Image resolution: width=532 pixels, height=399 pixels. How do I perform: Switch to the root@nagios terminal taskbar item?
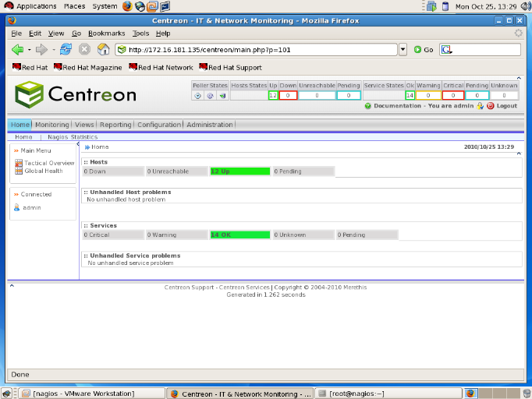pos(388,394)
